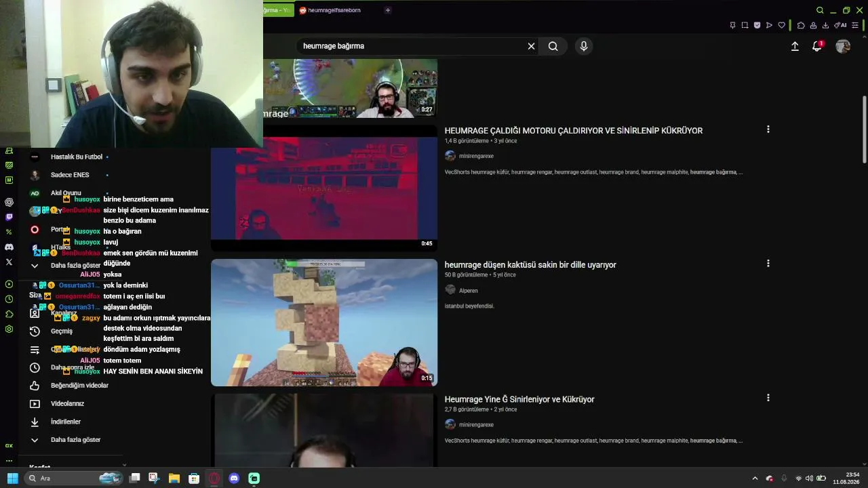
Task: Open browser sidebar history clock
Action: 9,299
